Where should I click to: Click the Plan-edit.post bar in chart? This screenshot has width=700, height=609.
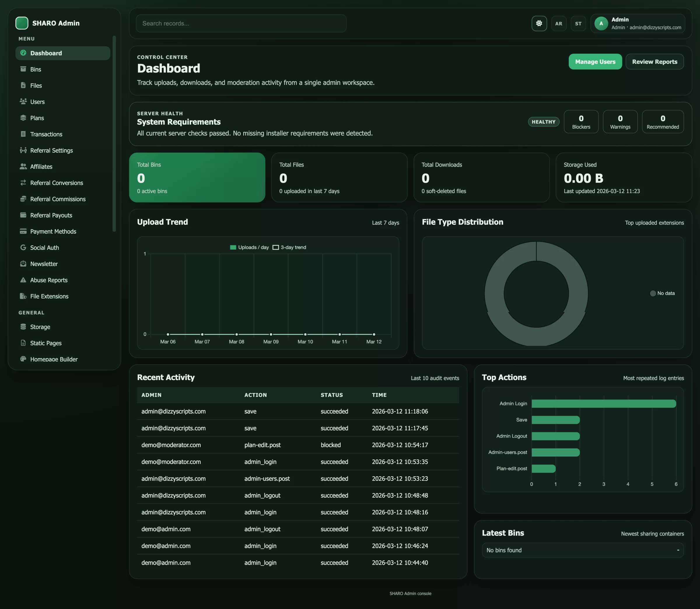tap(544, 468)
